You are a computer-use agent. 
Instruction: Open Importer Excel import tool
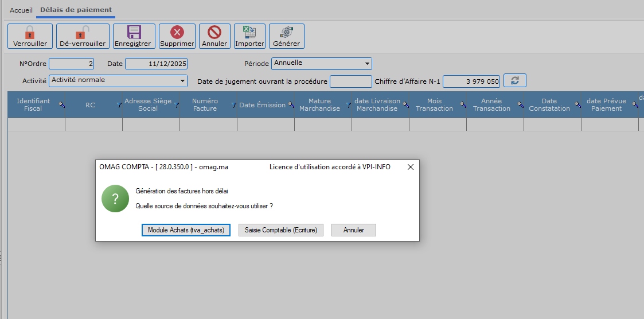(249, 36)
